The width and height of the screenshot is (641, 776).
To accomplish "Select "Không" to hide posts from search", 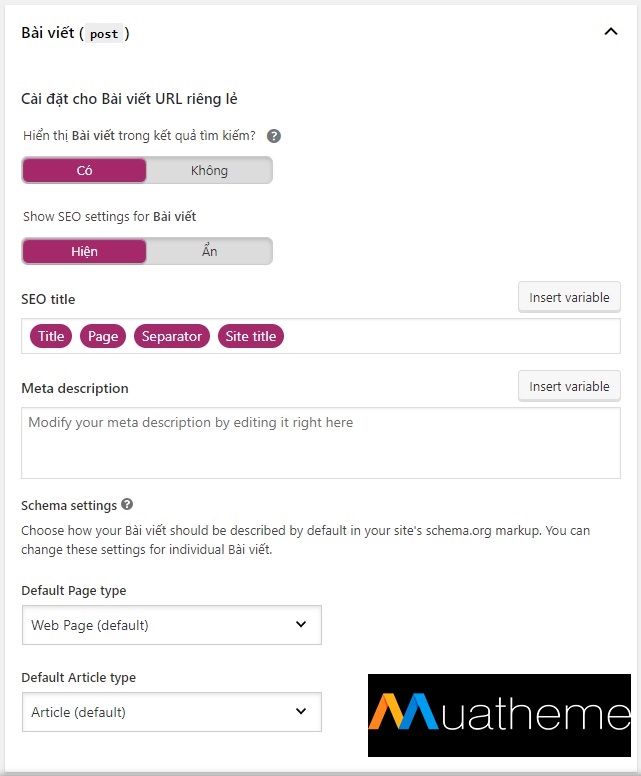I will point(209,170).
